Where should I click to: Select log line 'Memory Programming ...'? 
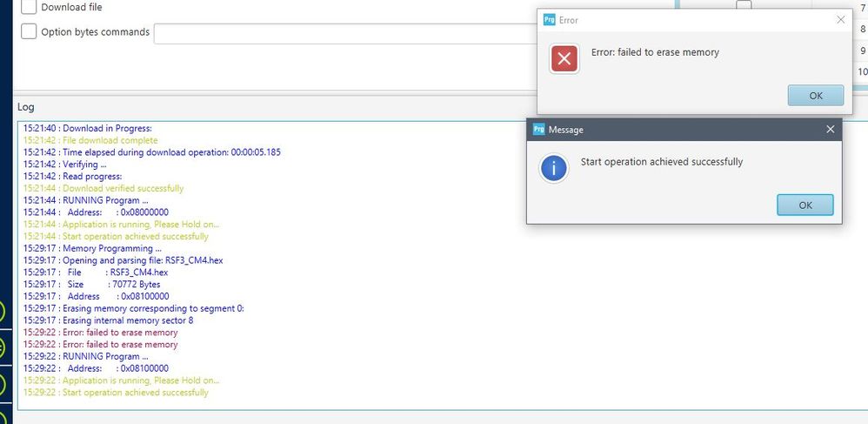pos(92,248)
